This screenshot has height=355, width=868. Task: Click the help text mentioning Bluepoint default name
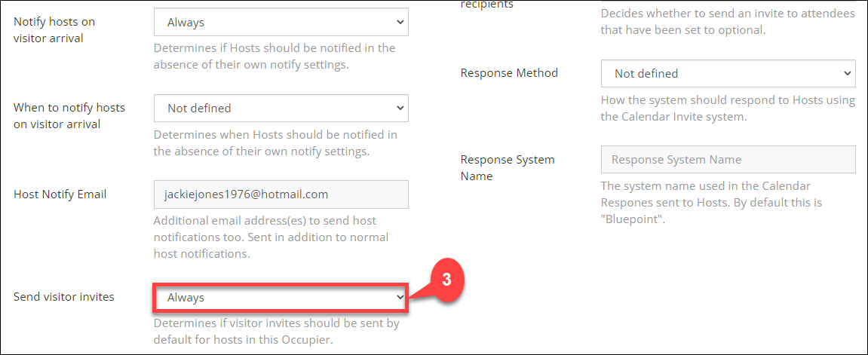[711, 203]
